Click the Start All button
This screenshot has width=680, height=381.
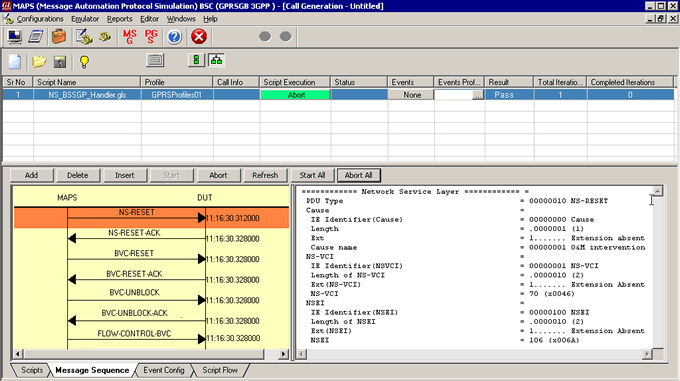click(x=312, y=176)
